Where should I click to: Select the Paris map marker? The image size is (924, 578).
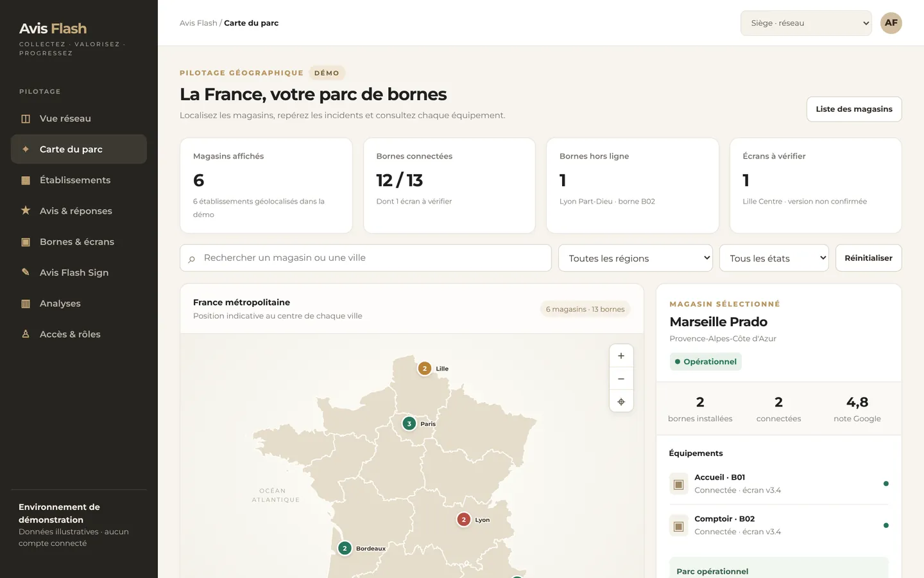409,424
